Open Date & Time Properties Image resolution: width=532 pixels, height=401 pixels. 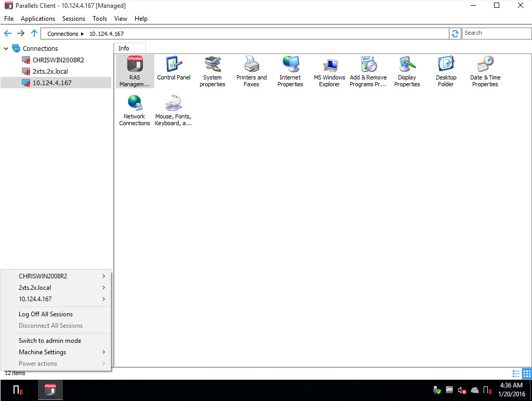485,71
